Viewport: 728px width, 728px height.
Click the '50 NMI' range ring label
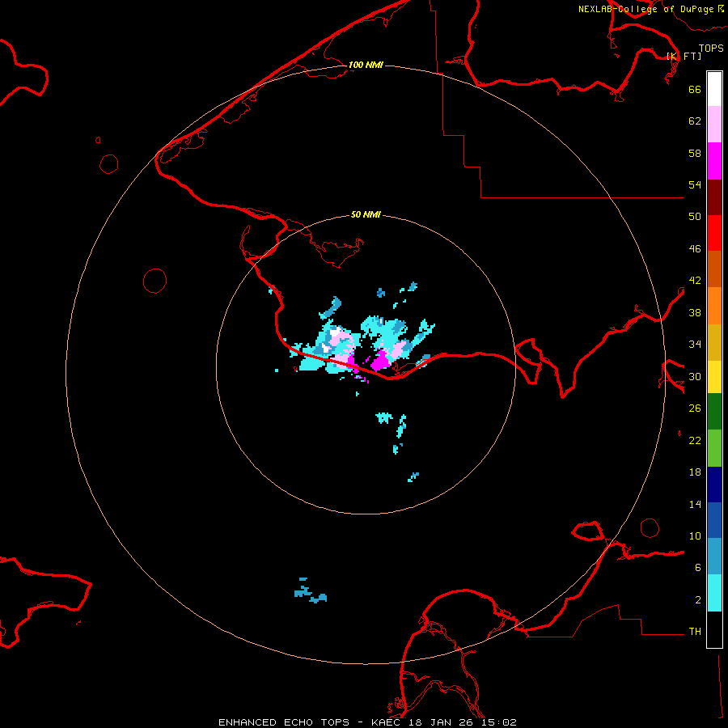point(366,214)
